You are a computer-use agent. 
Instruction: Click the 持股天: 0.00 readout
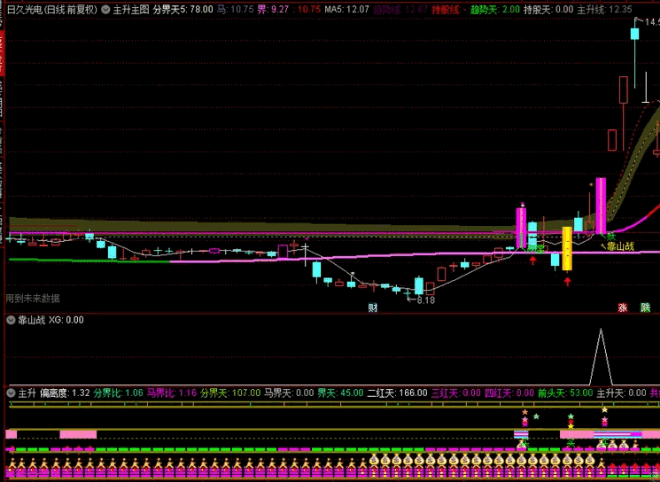548,10
